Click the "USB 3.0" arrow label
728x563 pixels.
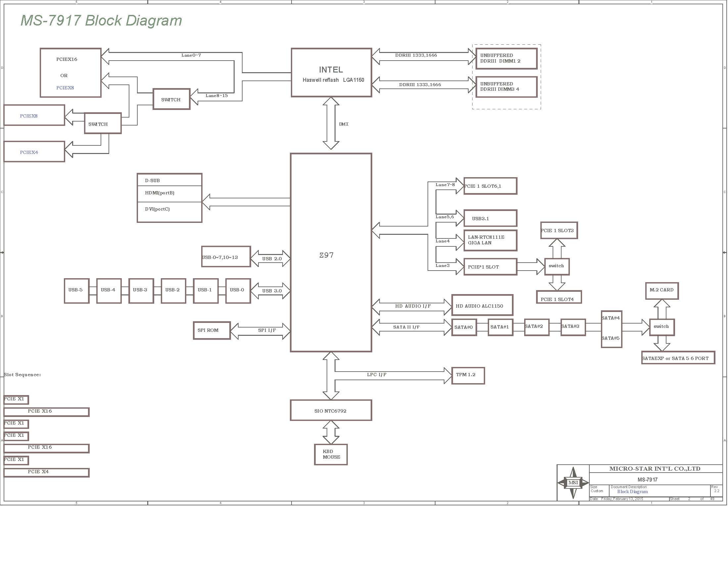coord(272,291)
